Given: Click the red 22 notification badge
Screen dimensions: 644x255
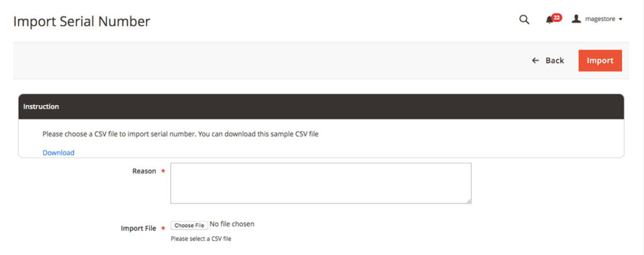Looking at the screenshot, I should [x=557, y=18].
